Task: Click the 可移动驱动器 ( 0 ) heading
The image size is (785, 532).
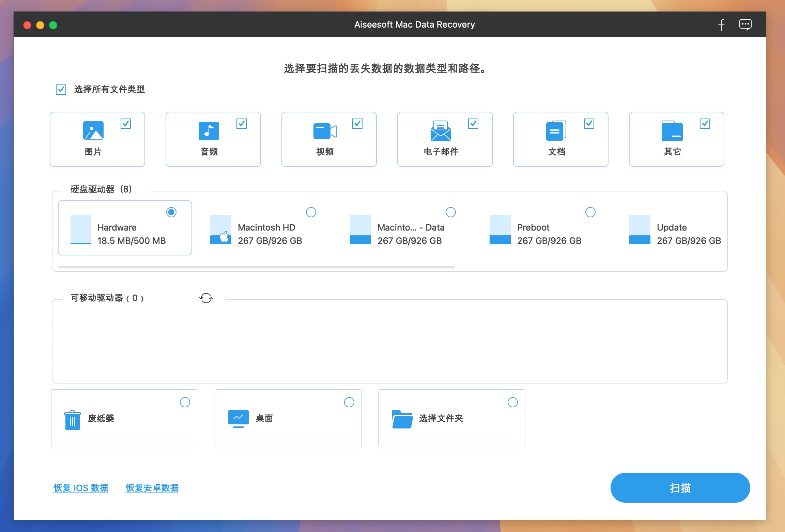Action: (107, 298)
